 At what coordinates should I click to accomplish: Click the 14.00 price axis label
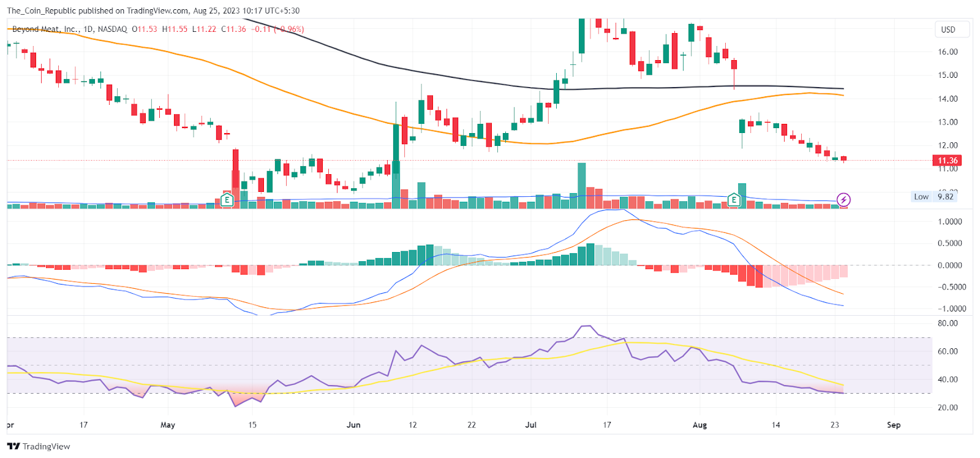pos(948,99)
